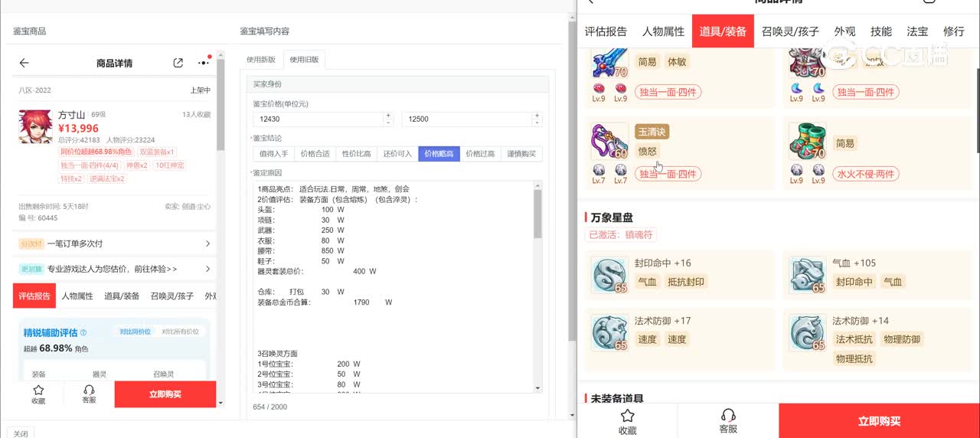980x438 pixels.
Task: Click the share icon in the left panel header
Action: 178,63
